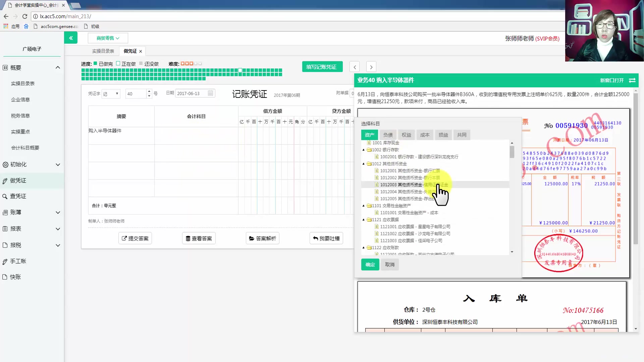This screenshot has width=644, height=362.
Task: Click the 提交答案 button
Action: [x=135, y=238]
